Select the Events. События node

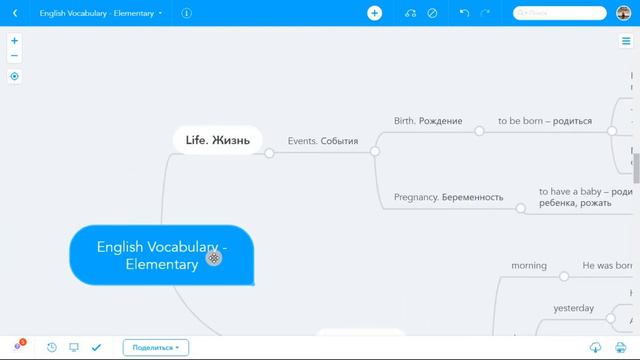[323, 141]
